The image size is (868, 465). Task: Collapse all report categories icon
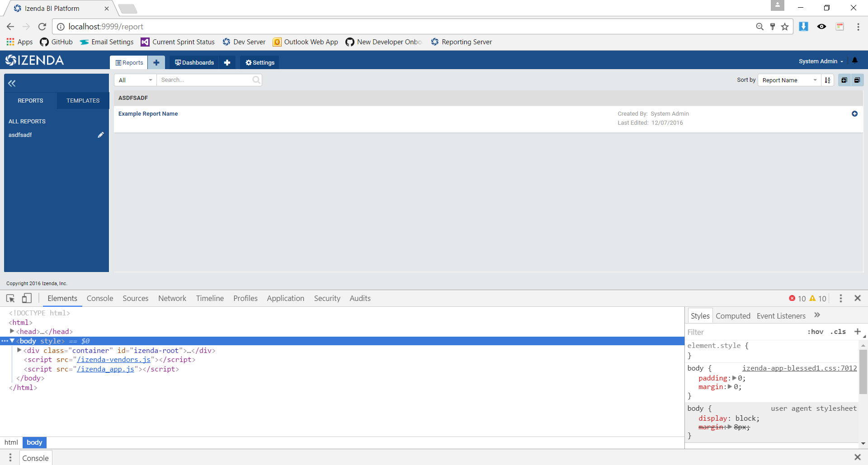(857, 80)
